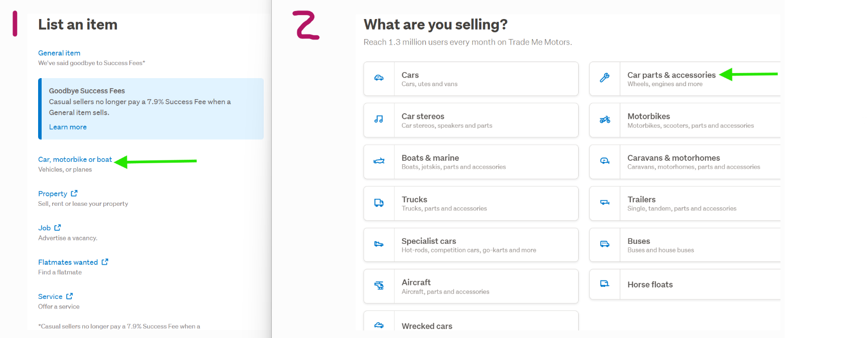Screen dimensions: 868x338
Task: Click external link icon beside Flatmates wanted
Action: click(x=105, y=262)
